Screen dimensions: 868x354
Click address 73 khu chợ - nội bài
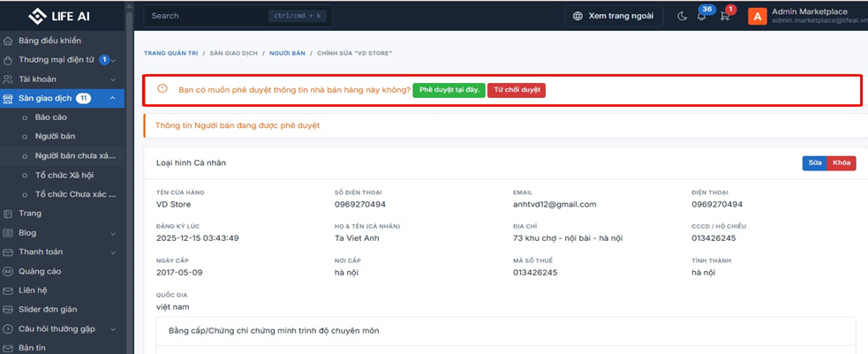(x=569, y=238)
